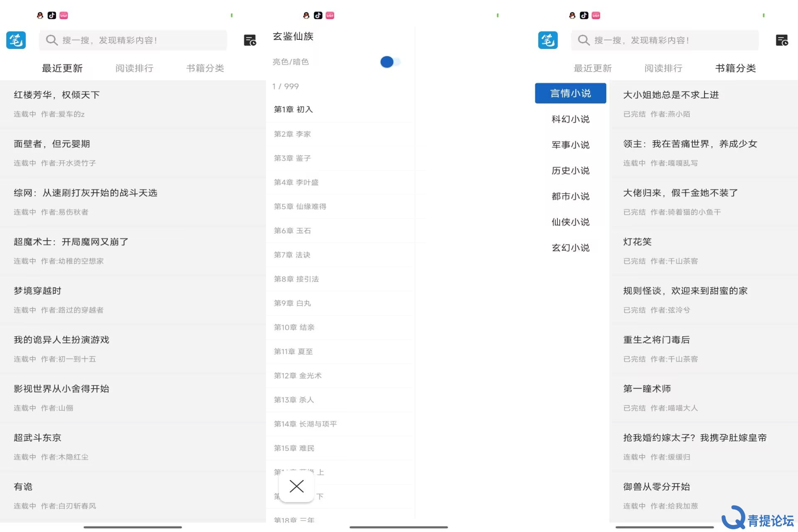This screenshot has height=532, width=798.
Task: Close the chapter list with X button
Action: (x=296, y=486)
